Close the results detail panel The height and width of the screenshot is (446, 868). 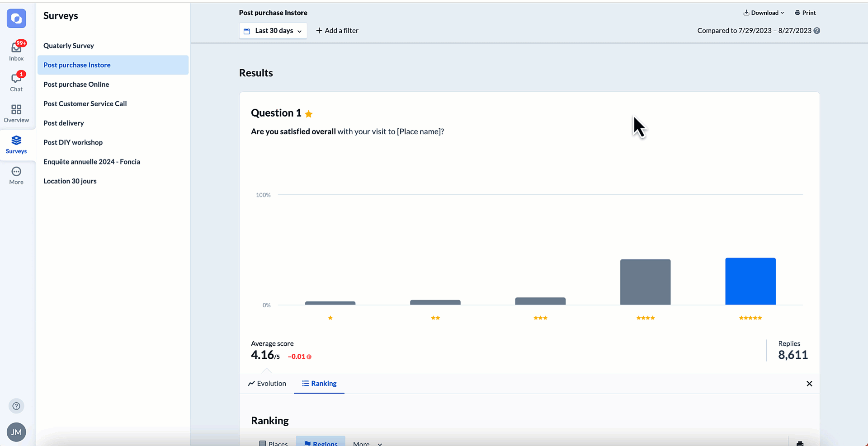[x=809, y=384]
